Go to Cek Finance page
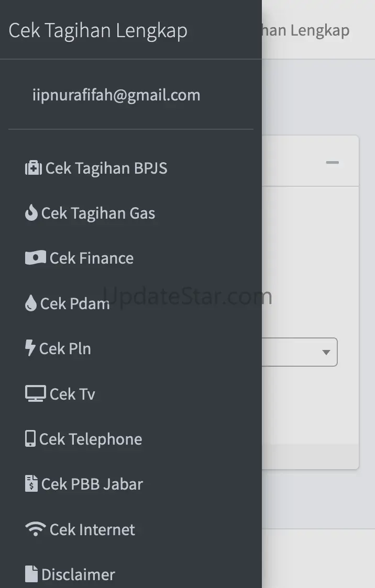This screenshot has height=588, width=375. (92, 258)
